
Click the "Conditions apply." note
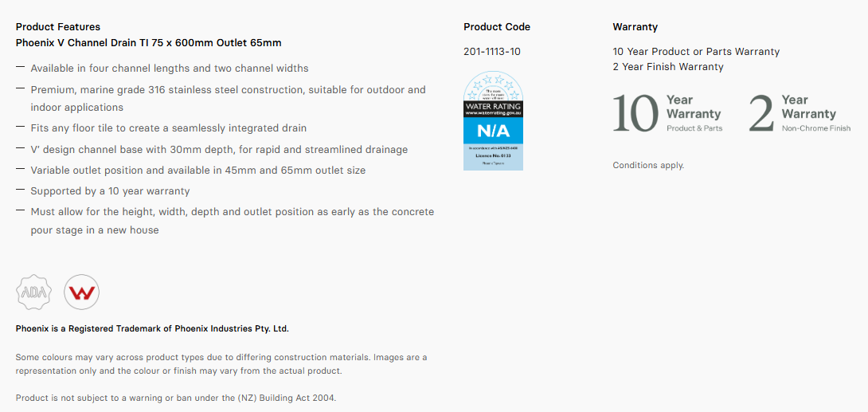pos(648,166)
